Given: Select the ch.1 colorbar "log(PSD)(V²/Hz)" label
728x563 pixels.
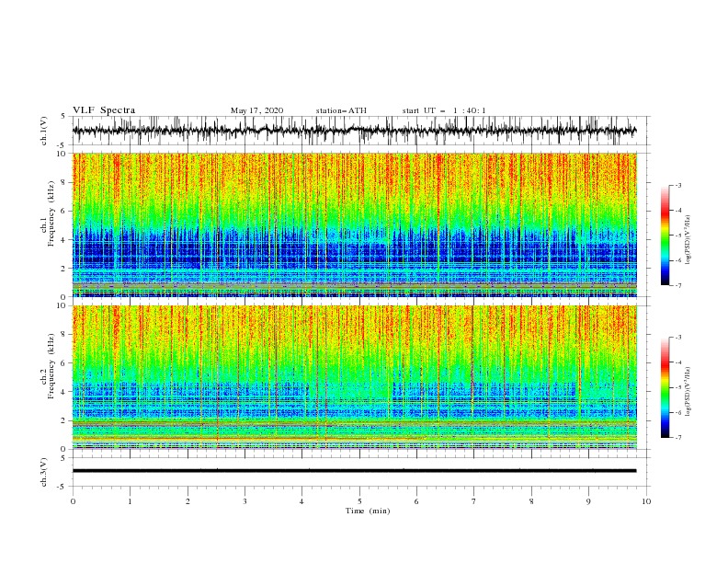Looking at the screenshot, I should pos(688,240).
